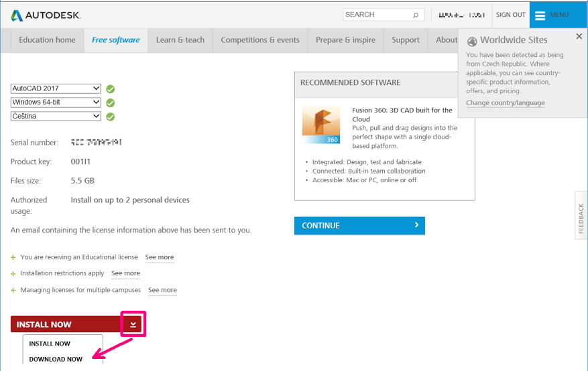Click See more for Educational license
Viewport: 588px width, 371px height.
click(x=160, y=257)
